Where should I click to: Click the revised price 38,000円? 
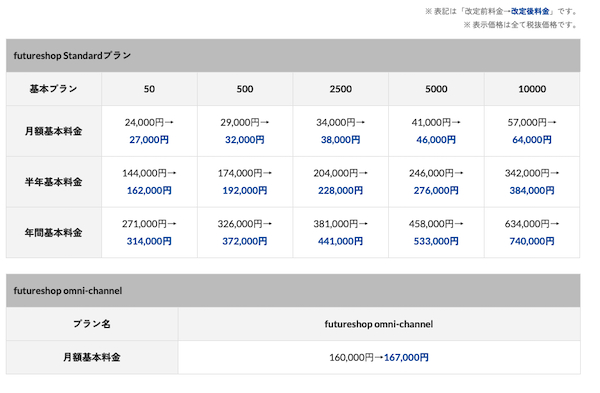(340, 140)
